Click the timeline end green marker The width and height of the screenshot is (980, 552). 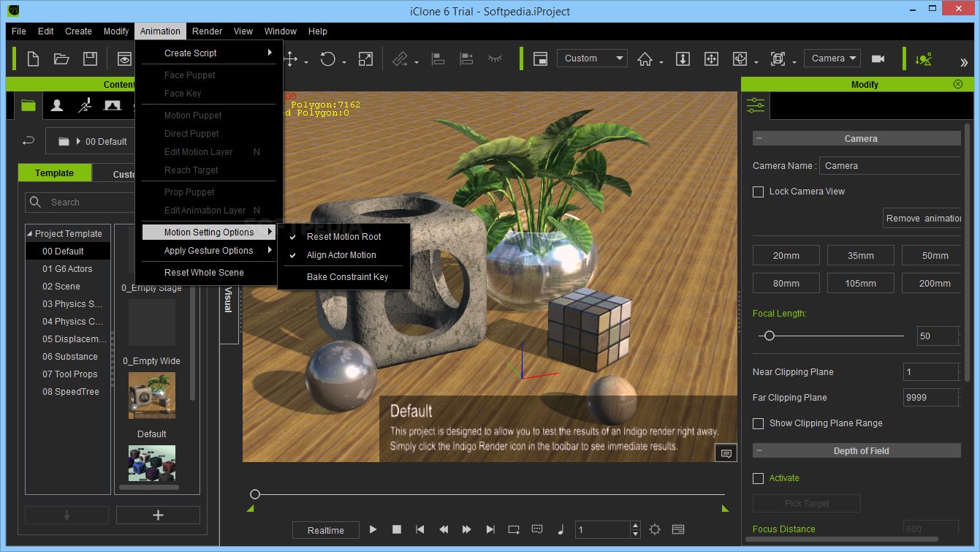[x=725, y=509]
